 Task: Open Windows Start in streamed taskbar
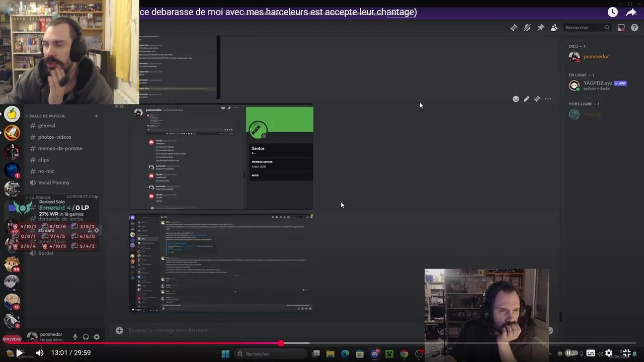pyautogui.click(x=225, y=354)
